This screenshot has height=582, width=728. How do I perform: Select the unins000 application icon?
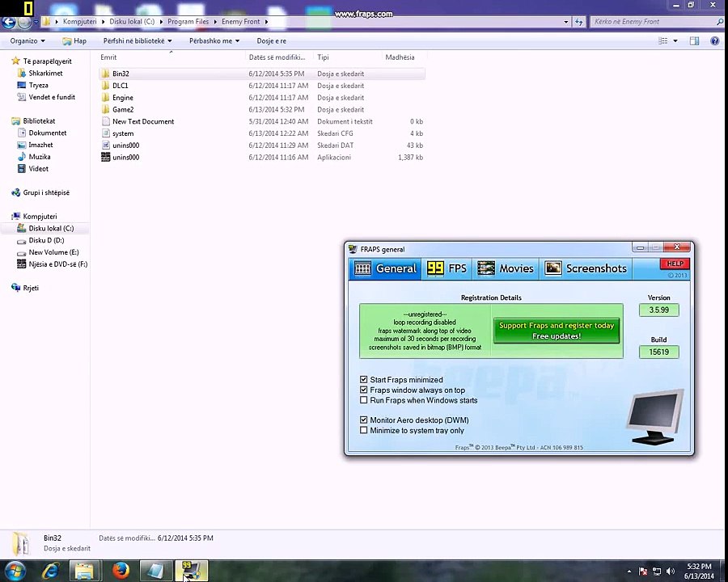[105, 158]
